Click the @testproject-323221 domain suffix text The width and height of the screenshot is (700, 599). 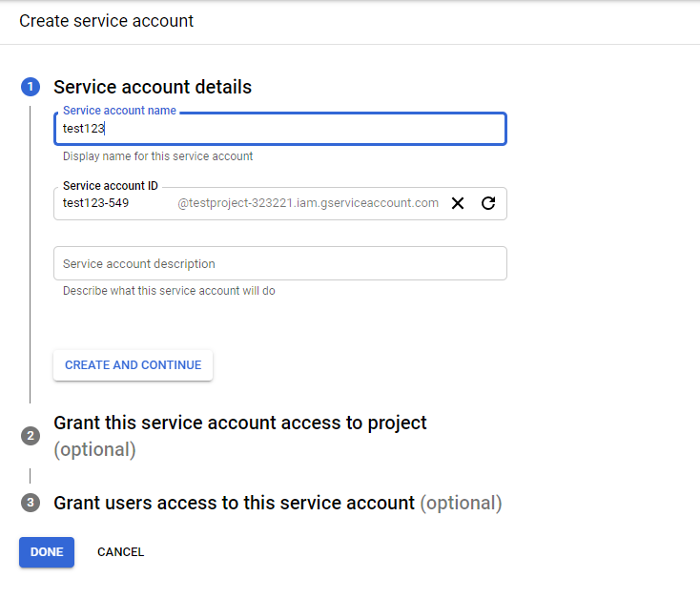click(308, 203)
